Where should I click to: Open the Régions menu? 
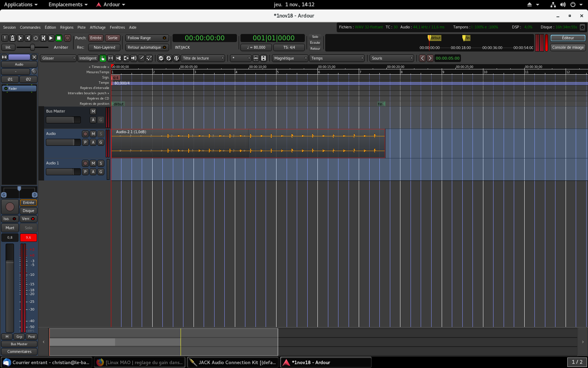(66, 27)
